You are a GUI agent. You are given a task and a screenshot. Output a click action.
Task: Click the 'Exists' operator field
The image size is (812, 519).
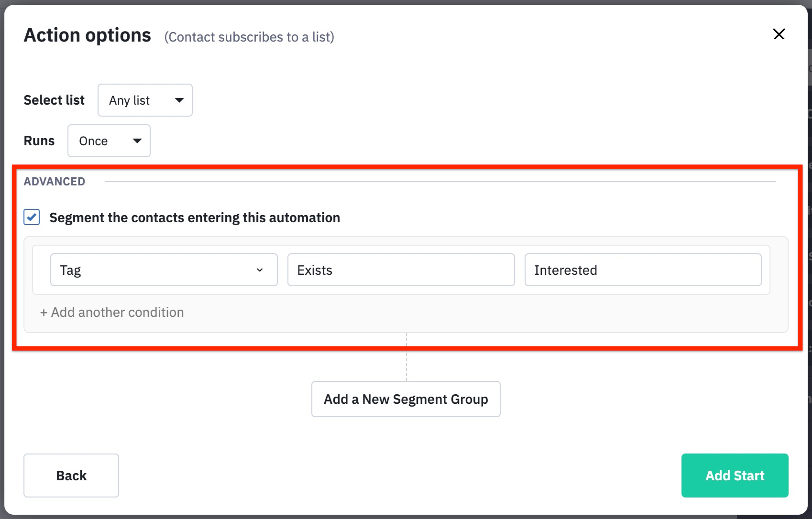tap(401, 270)
